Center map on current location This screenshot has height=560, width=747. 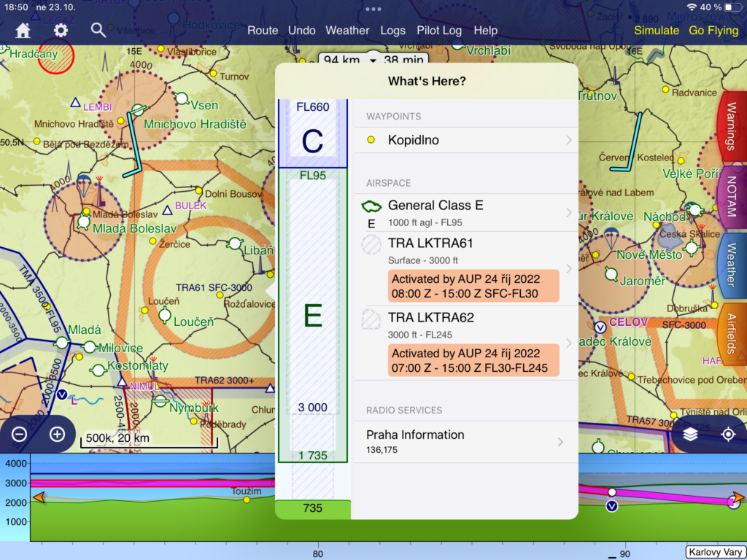727,435
